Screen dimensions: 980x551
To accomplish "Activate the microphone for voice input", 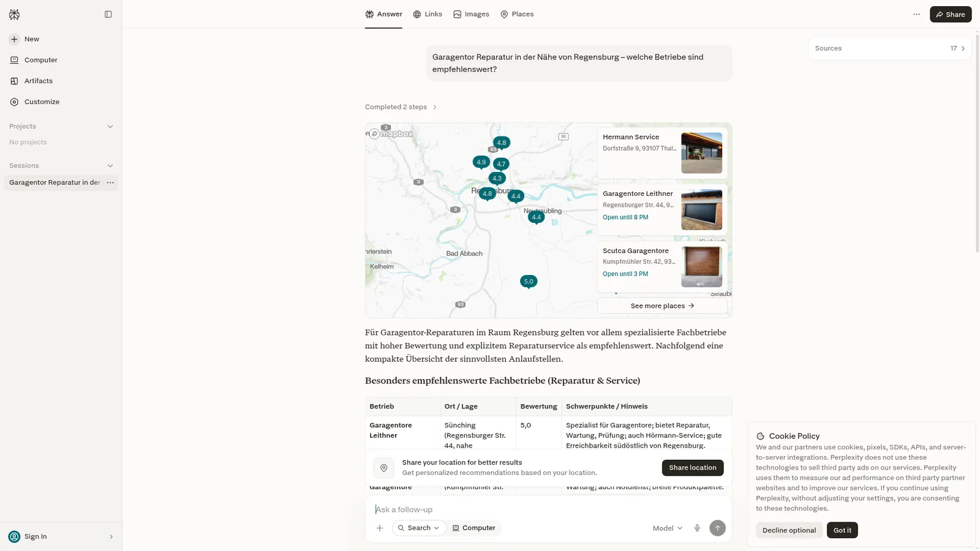I will click(697, 528).
